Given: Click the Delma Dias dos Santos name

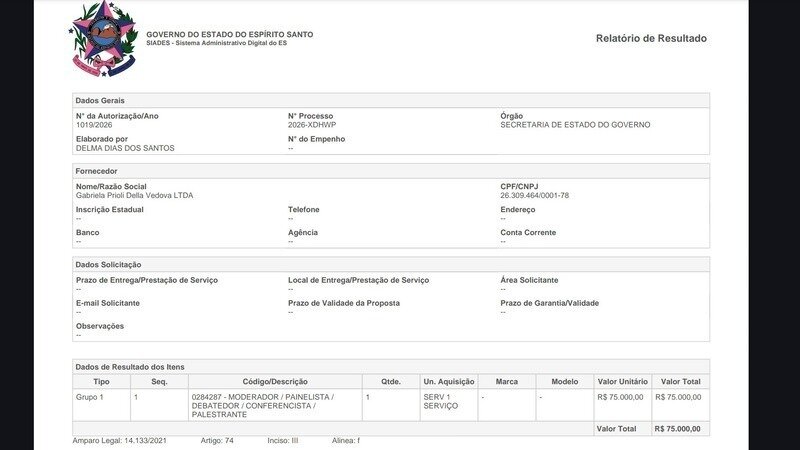Looking at the screenshot, I should tap(125, 148).
